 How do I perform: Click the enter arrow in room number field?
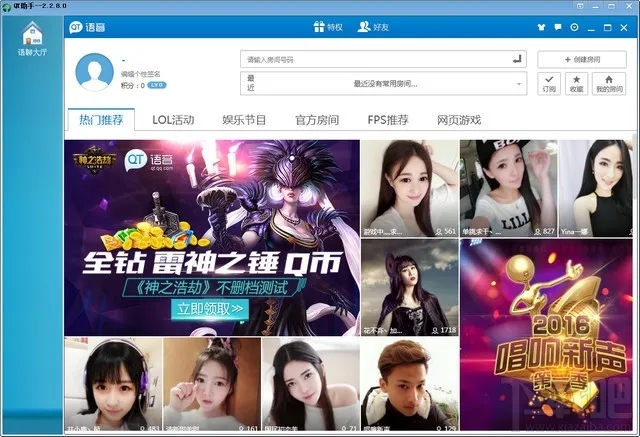point(517,60)
